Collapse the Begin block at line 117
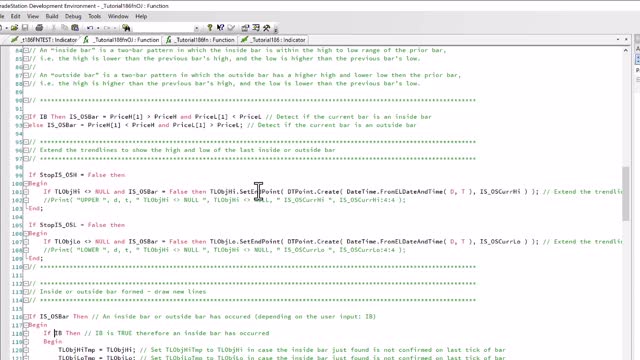Viewport: 640px width, 360px height. point(26,325)
